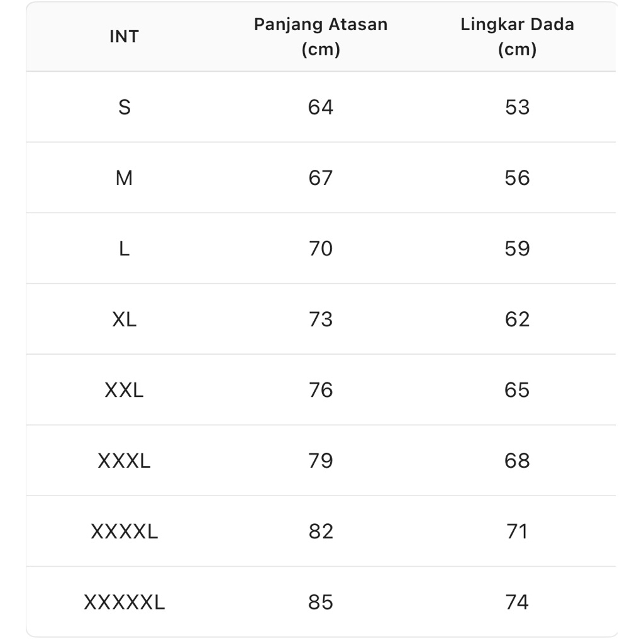
Task: Select the L size row label
Action: click(125, 249)
